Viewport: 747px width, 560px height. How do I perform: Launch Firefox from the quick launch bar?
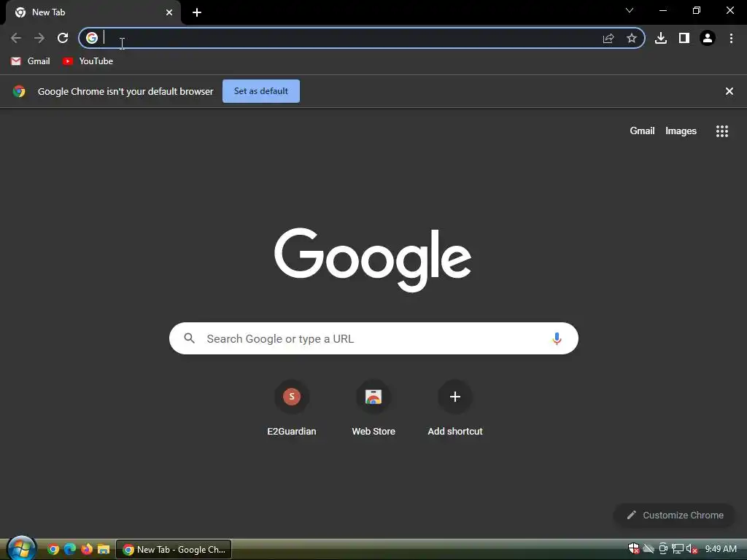[87, 550]
